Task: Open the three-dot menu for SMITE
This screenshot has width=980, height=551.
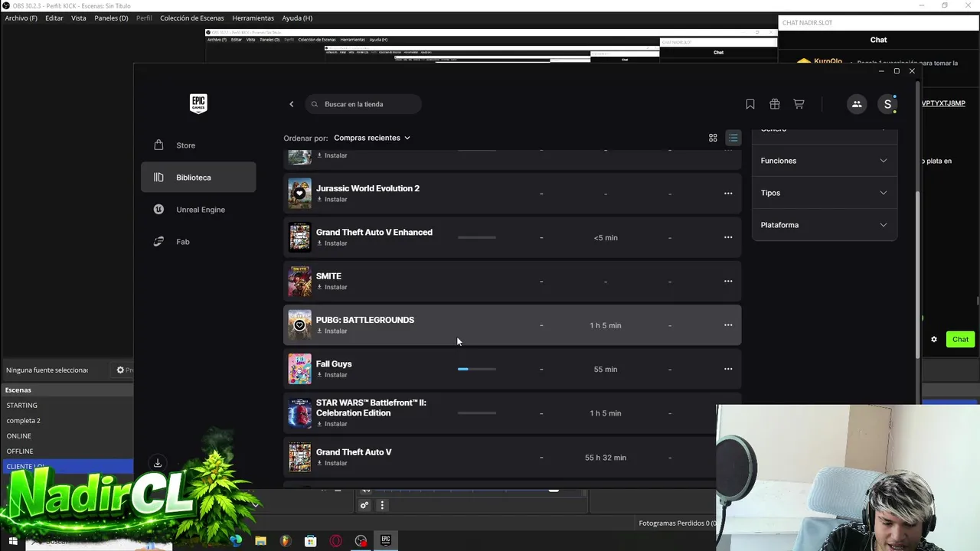Action: 728,282
